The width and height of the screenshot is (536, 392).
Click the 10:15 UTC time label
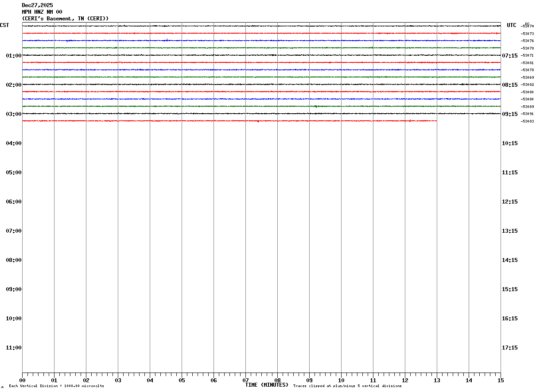point(509,143)
